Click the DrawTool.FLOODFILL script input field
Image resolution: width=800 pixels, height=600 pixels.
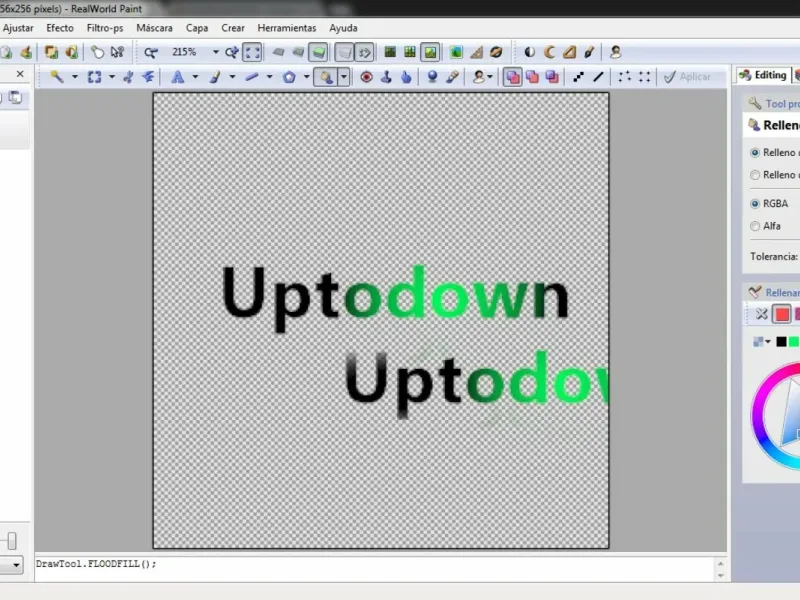pos(377,569)
